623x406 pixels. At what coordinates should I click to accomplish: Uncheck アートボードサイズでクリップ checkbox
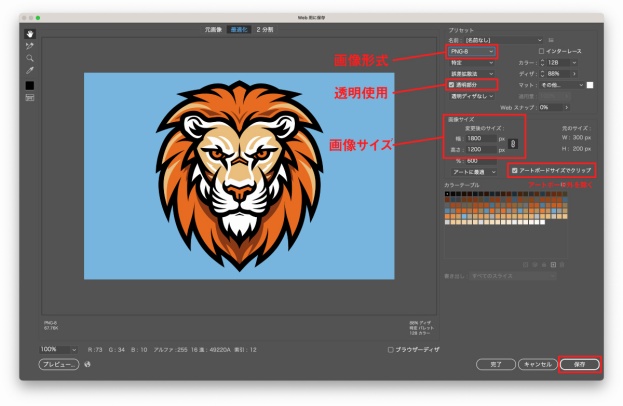[515, 170]
